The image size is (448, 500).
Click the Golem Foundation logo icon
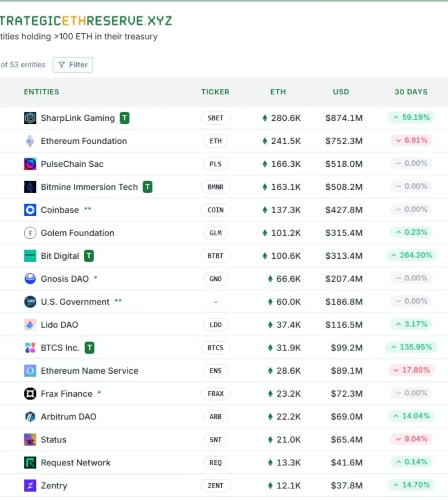pyautogui.click(x=30, y=233)
